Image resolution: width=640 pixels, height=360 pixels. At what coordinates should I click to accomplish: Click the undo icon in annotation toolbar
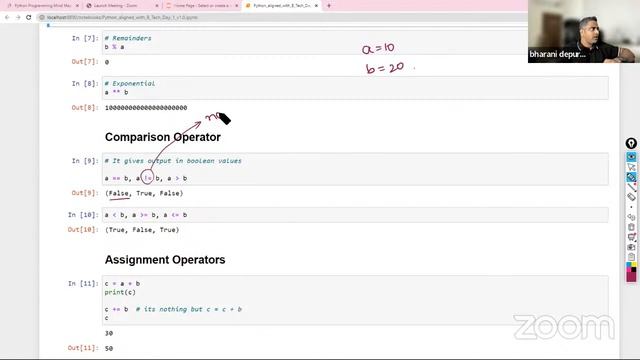(x=631, y=217)
